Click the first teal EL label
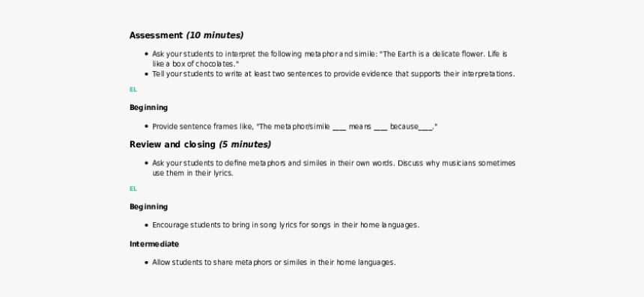The width and height of the screenshot is (644, 297). point(133,90)
